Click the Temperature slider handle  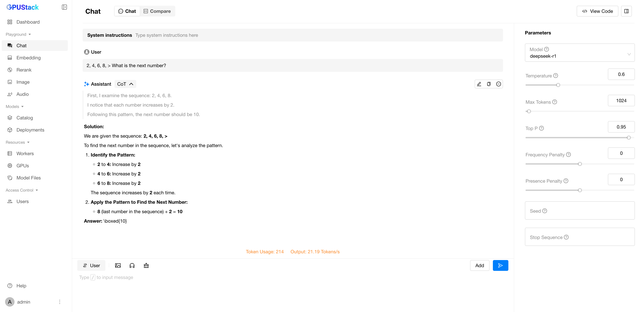(x=558, y=85)
